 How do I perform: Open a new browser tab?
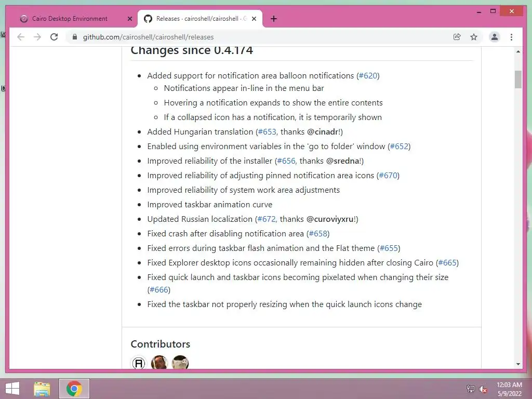point(274,19)
